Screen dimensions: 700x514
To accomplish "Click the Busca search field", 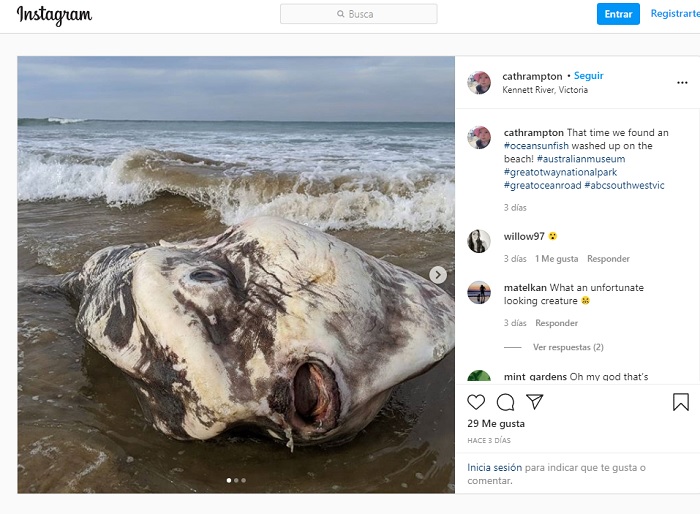I will (x=359, y=14).
